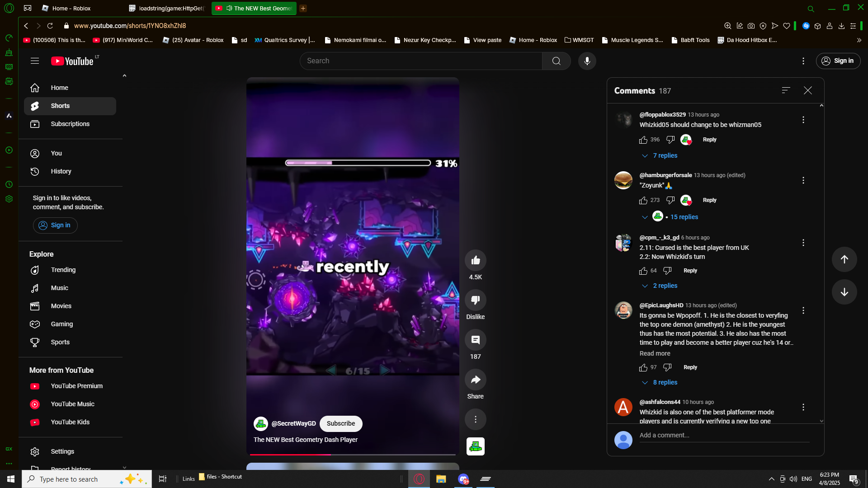Go to previous Short with up arrow
The height and width of the screenshot is (488, 868).
click(x=844, y=259)
